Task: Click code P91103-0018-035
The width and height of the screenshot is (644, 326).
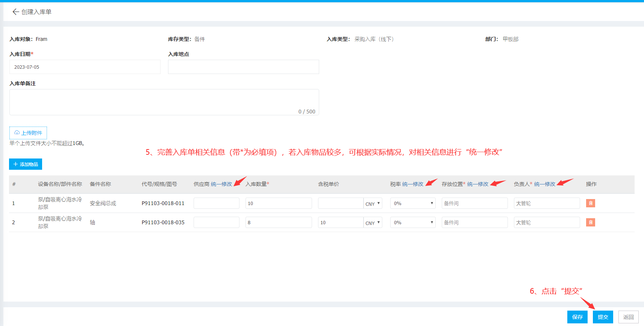Action: coord(163,222)
